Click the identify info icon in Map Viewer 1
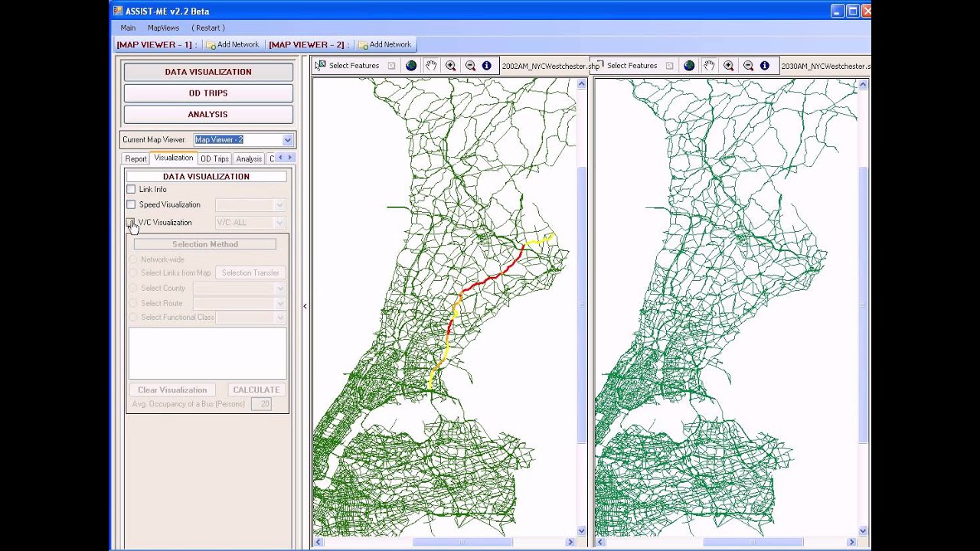Viewport: 980px width, 551px height. point(487,66)
